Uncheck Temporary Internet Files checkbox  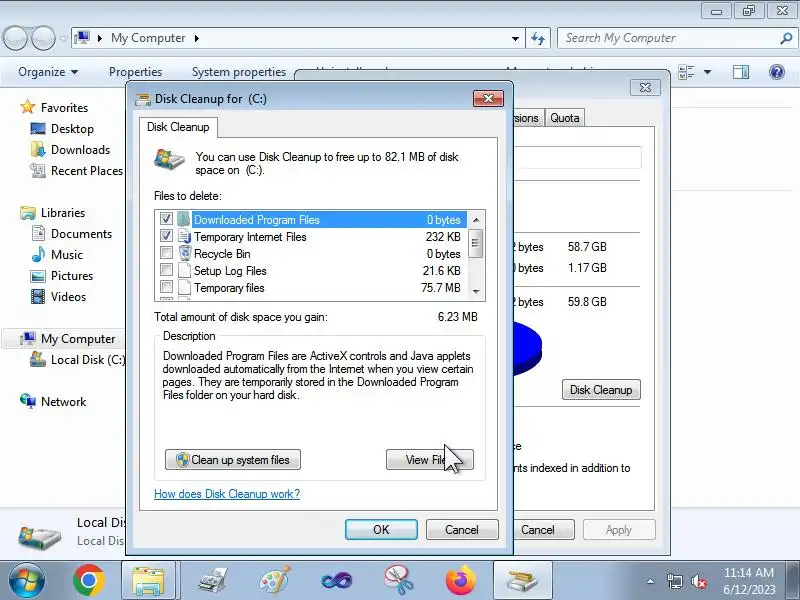[166, 236]
